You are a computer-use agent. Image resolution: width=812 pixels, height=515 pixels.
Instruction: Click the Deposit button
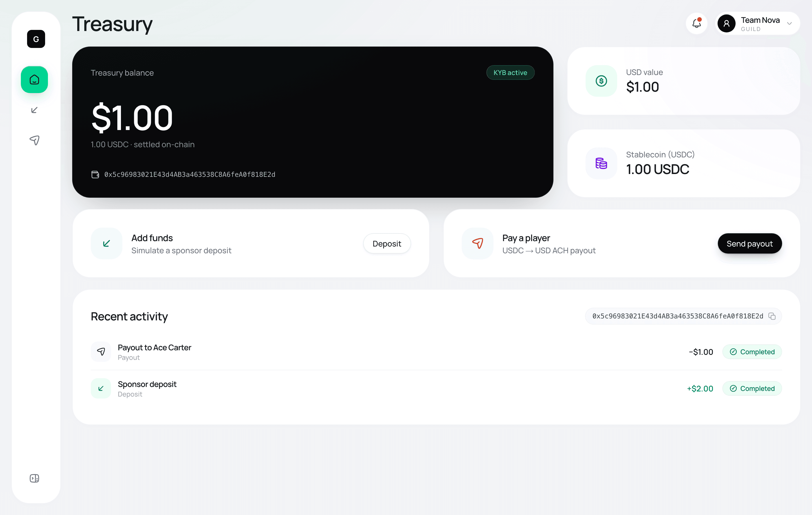tap(387, 243)
